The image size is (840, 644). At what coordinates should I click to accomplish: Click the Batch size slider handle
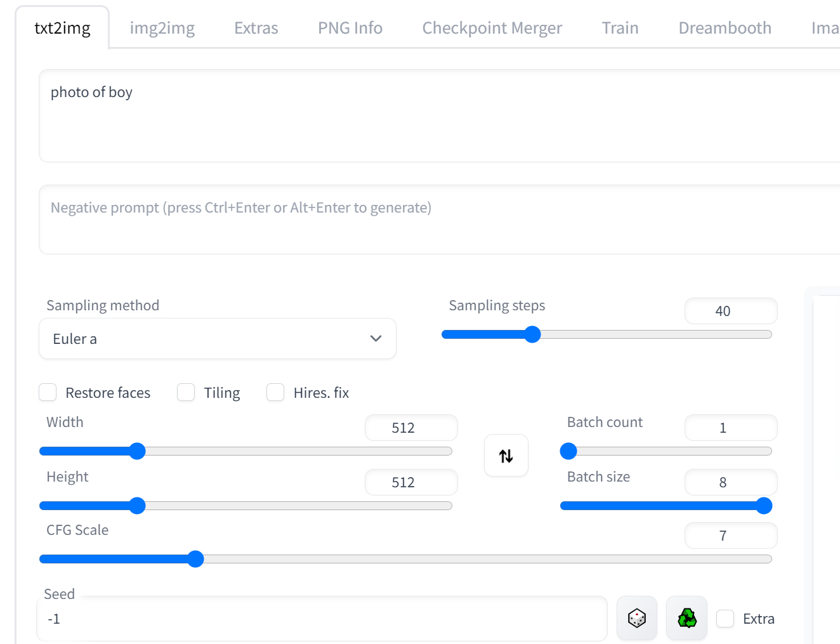[x=764, y=506]
